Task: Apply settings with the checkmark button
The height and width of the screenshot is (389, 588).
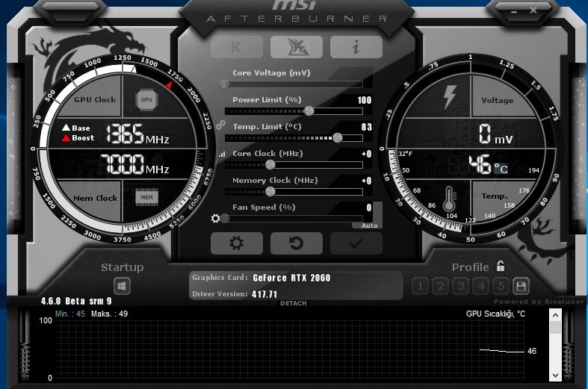Action: point(356,243)
